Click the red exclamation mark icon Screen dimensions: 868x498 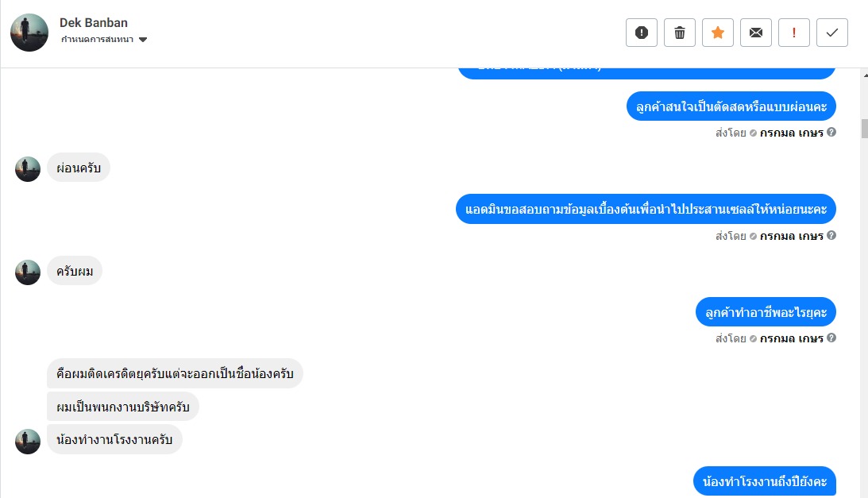[x=794, y=33]
